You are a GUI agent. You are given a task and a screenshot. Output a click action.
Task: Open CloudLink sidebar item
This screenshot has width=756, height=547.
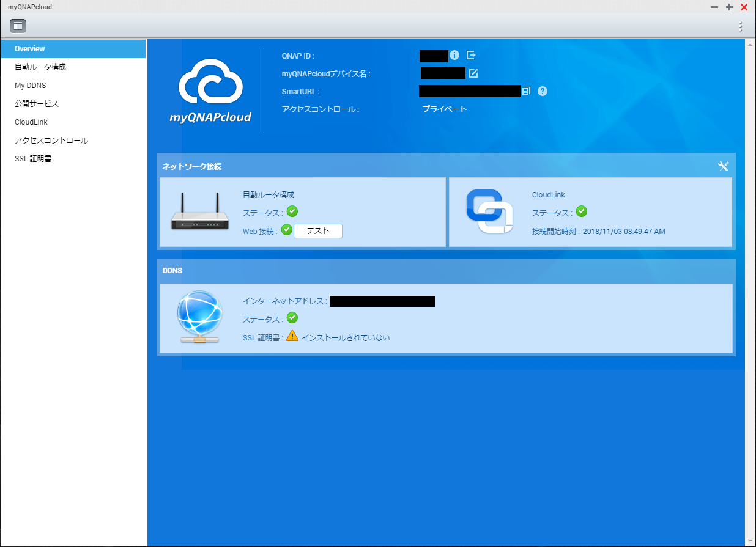pyautogui.click(x=73, y=122)
